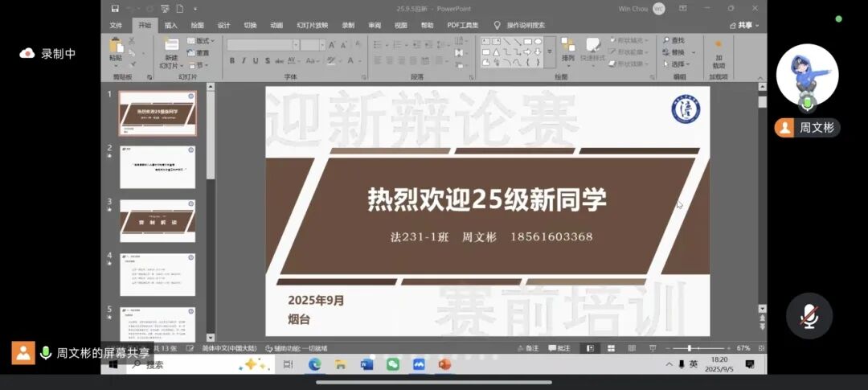This screenshot has height=390, width=868.
Task: Toggle Bold text formatting
Action: click(232, 60)
